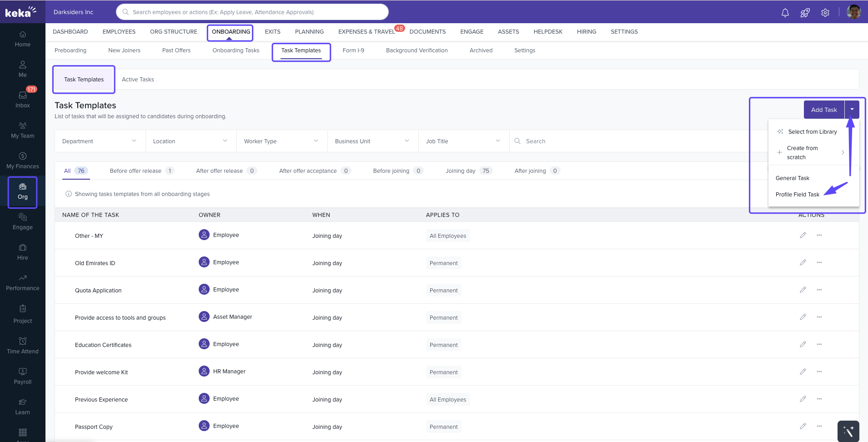Screen dimensions: 868x442
Task: Select the Joining day stage tab
Action: [x=461, y=171]
